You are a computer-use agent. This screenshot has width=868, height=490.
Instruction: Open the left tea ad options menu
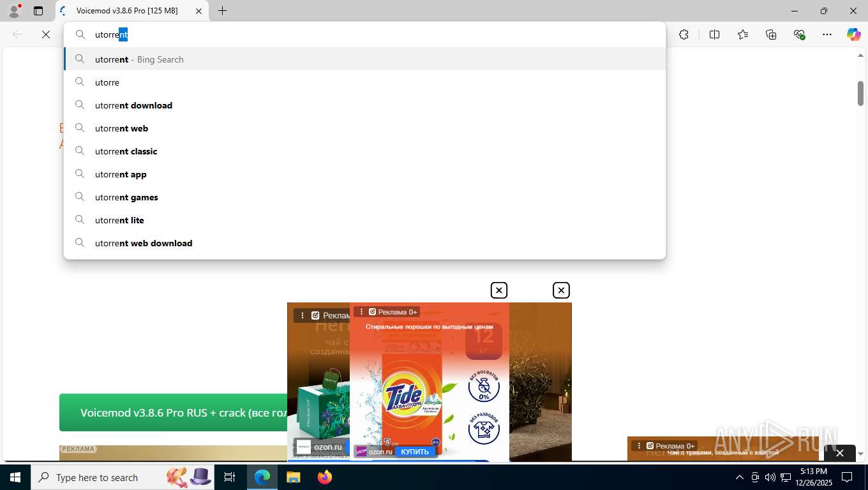tap(303, 315)
